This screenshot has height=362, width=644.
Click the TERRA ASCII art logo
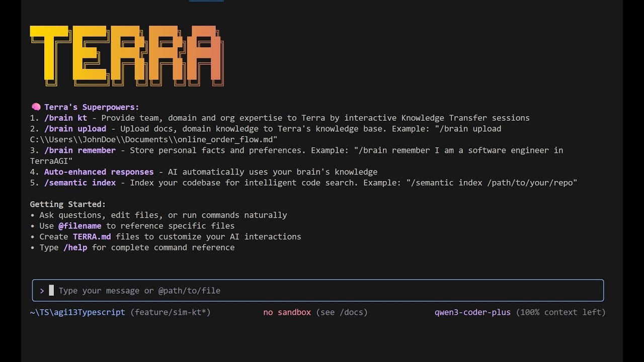pyautogui.click(x=126, y=55)
